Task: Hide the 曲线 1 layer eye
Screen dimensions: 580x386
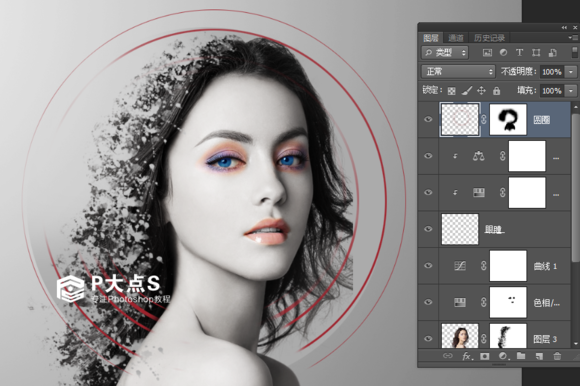Action: pos(428,265)
